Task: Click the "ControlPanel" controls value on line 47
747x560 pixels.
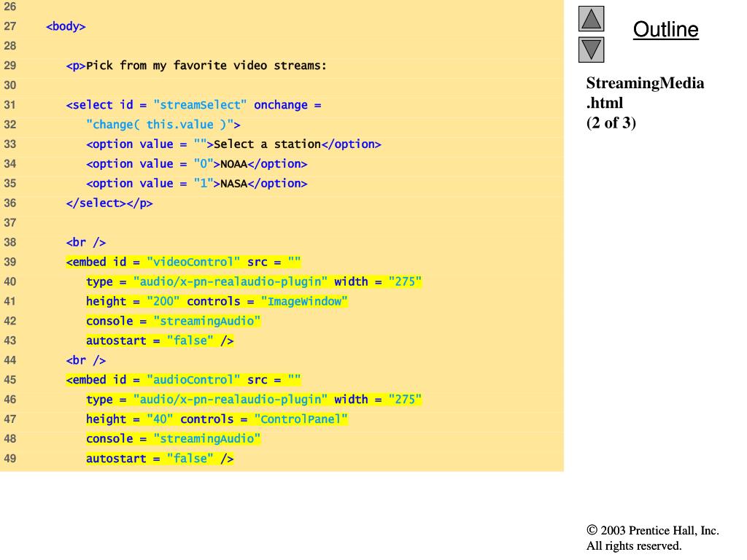Action: click(x=301, y=419)
